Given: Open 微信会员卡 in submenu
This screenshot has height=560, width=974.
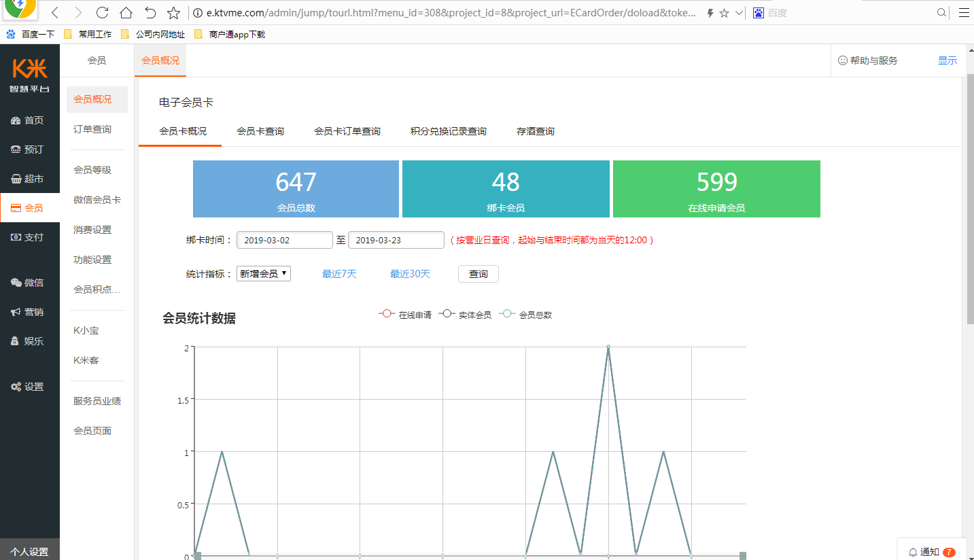Looking at the screenshot, I should click(x=97, y=200).
